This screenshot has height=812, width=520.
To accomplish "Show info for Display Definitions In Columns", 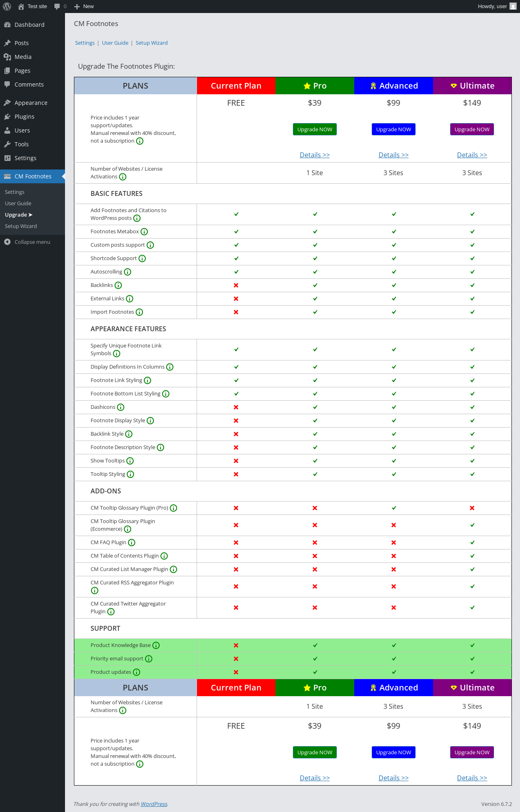I will [x=170, y=367].
